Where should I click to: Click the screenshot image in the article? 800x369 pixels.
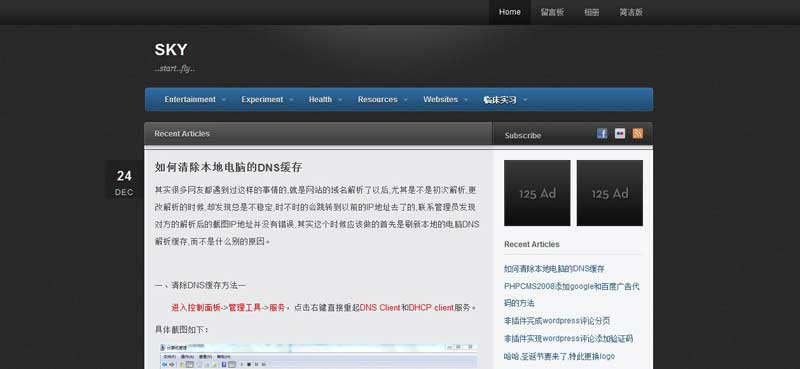(319, 356)
